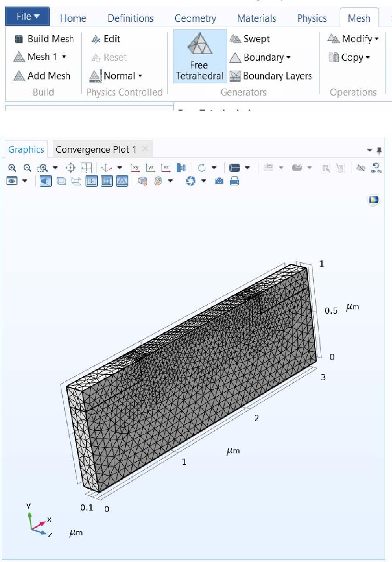The height and width of the screenshot is (562, 392).
Task: Click the Build Mesh button
Action: click(44, 39)
